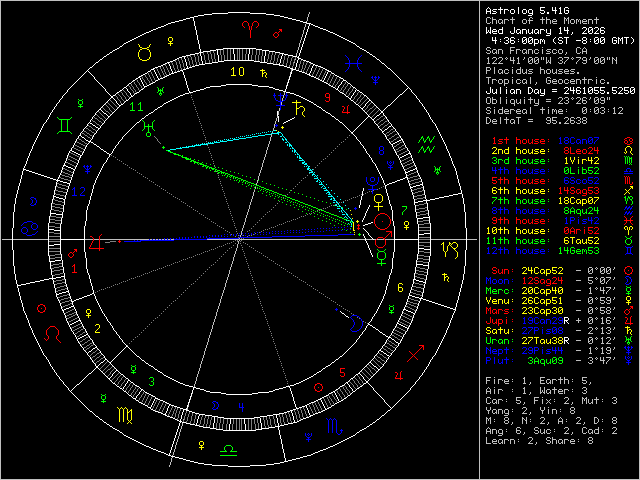Image resolution: width=640 pixels, height=480 pixels.
Task: Click the Leo glyph on the zodiac wheel
Action: (x=53, y=334)
